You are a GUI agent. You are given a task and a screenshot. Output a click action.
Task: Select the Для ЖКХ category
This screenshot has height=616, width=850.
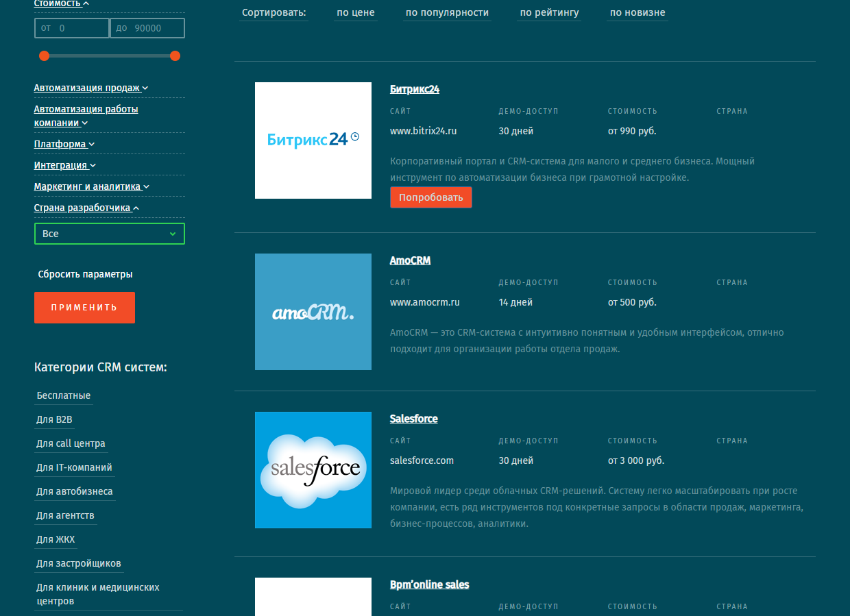(56, 539)
